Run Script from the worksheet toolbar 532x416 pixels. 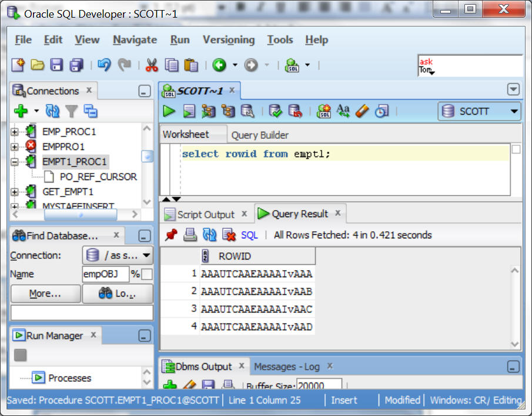[189, 111]
